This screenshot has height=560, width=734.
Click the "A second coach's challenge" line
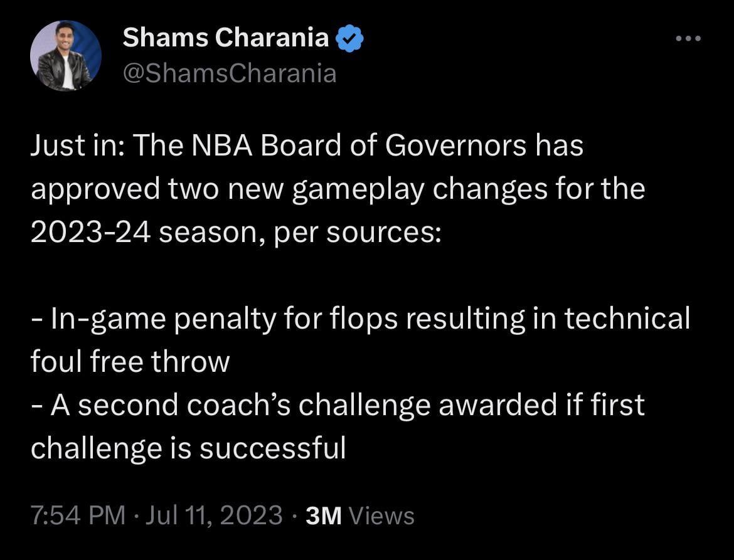pyautogui.click(x=338, y=404)
